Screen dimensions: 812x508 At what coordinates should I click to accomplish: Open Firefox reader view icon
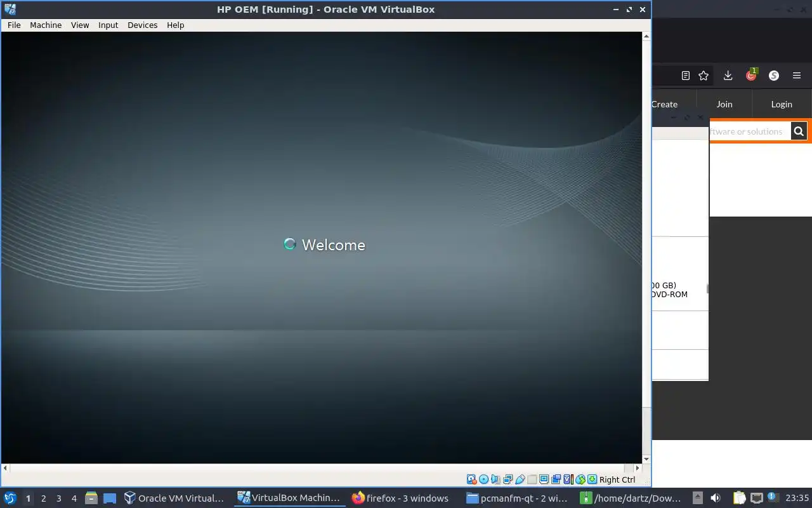point(686,76)
